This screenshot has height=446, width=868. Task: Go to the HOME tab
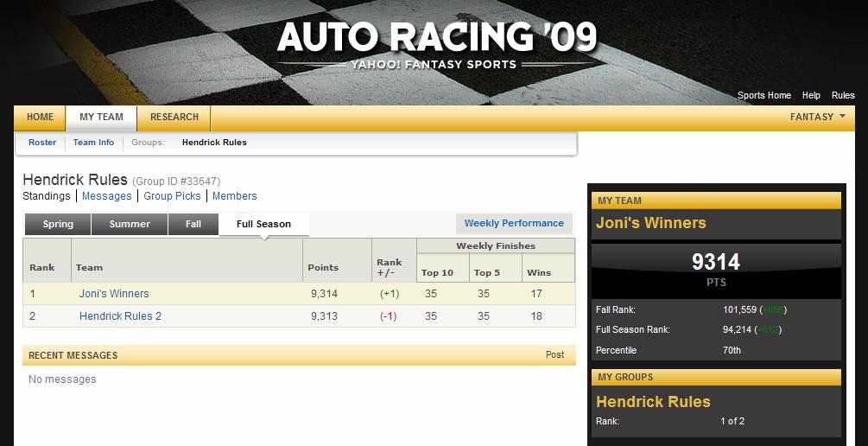(x=40, y=117)
